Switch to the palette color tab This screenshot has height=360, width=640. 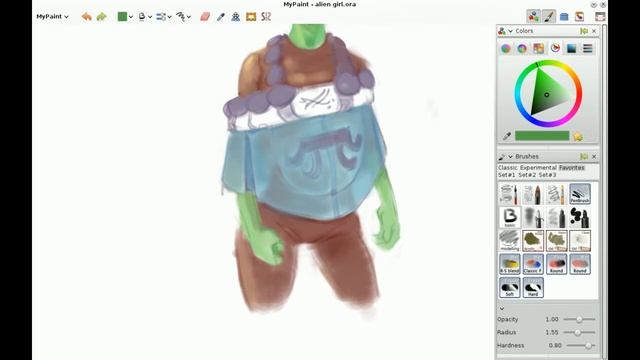tap(538, 48)
